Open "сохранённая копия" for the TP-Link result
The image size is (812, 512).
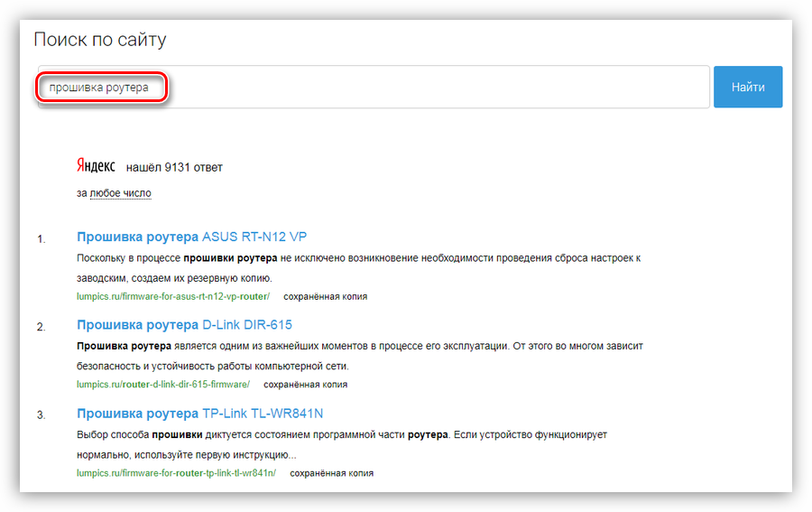[x=331, y=472]
